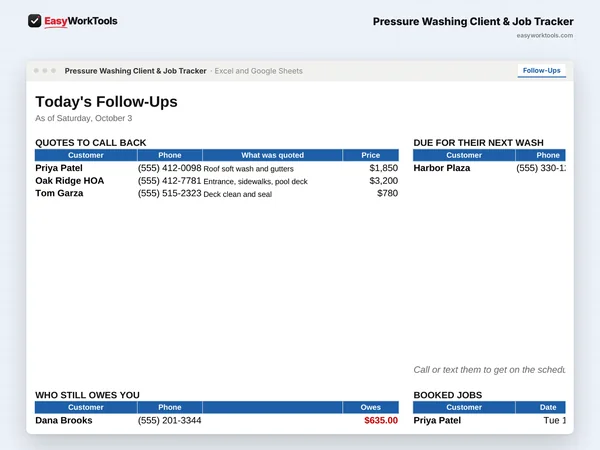Click 'As of Saturday, October 3' date text

[x=83, y=118]
